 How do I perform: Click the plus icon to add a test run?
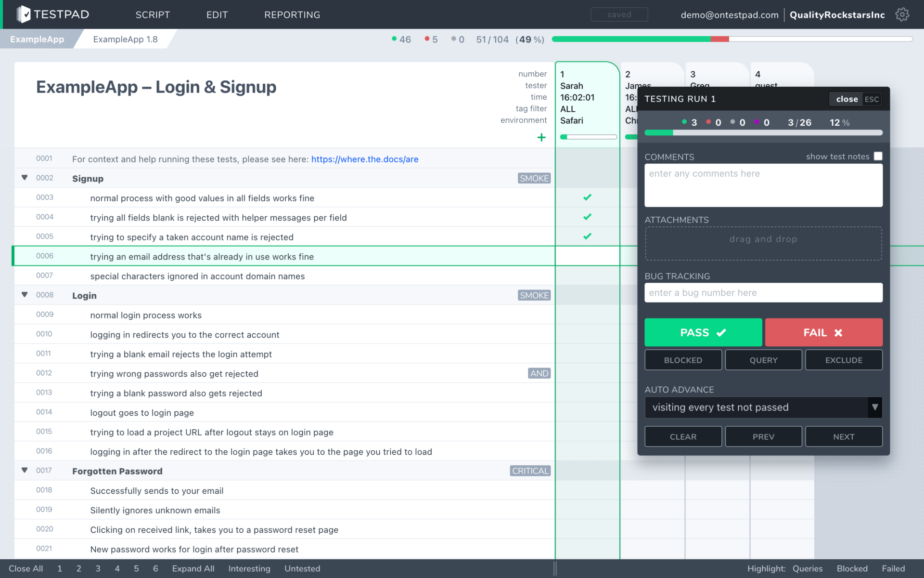coord(541,137)
